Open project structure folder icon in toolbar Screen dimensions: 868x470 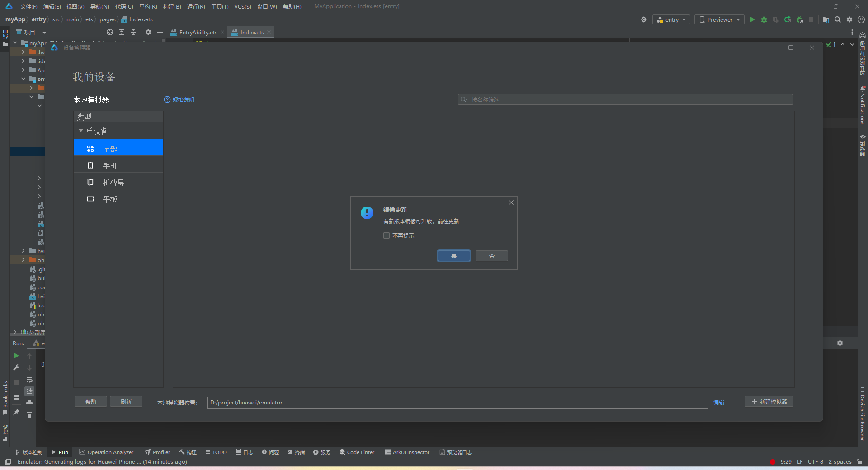(826, 19)
